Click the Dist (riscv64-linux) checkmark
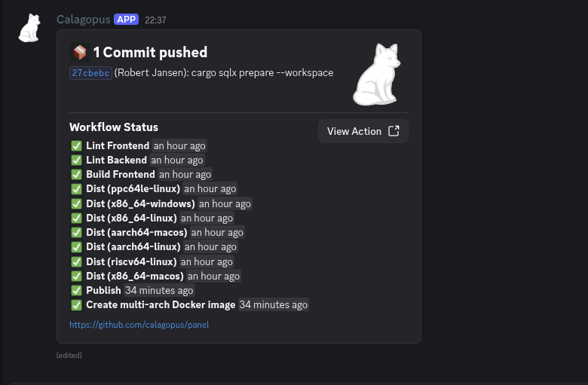Screen dimensions: 588x385 click(76, 261)
